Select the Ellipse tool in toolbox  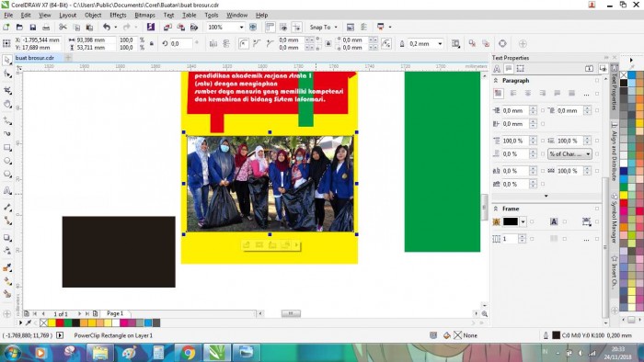[x=7, y=161]
